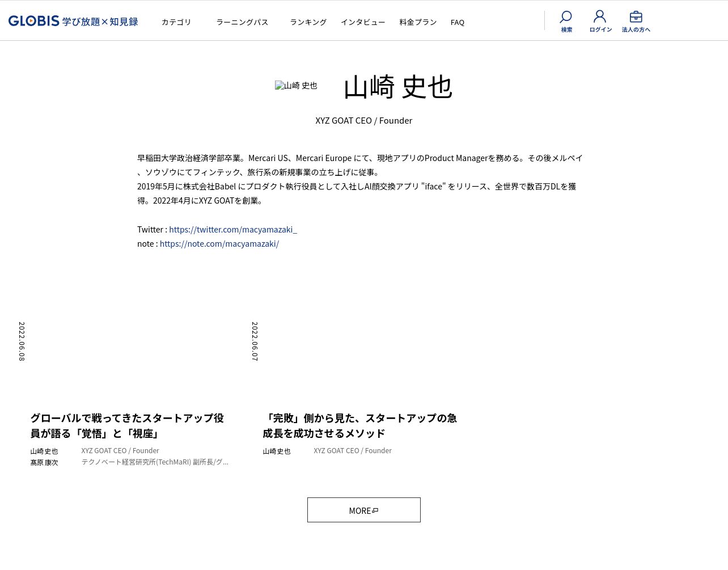Click the XYZ GOAT CEO / Founder subtitle under the name heading
728x570 pixels.
(x=364, y=120)
